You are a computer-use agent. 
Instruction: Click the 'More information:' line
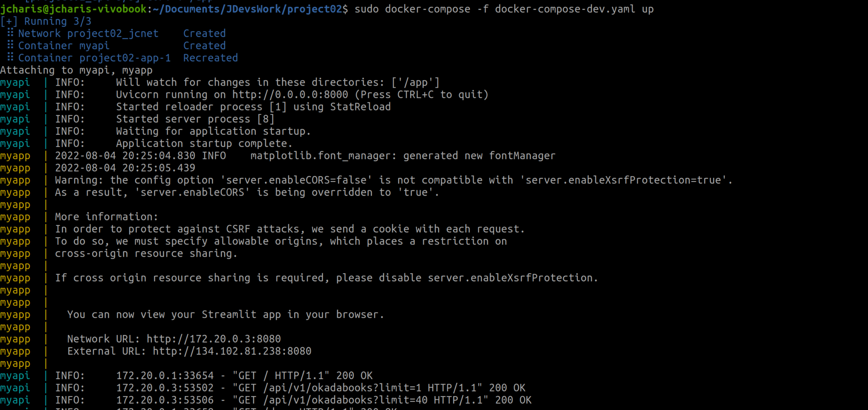[x=106, y=217]
